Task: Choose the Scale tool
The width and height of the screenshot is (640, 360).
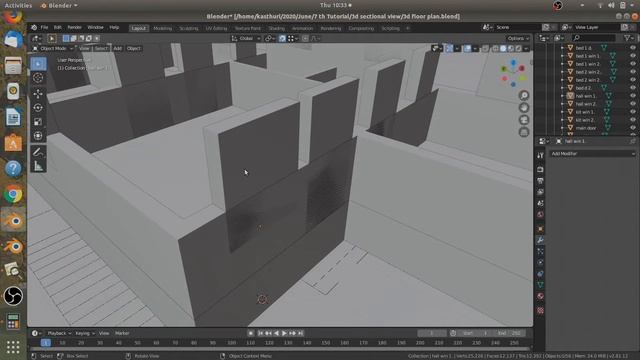Action: pyautogui.click(x=38, y=122)
